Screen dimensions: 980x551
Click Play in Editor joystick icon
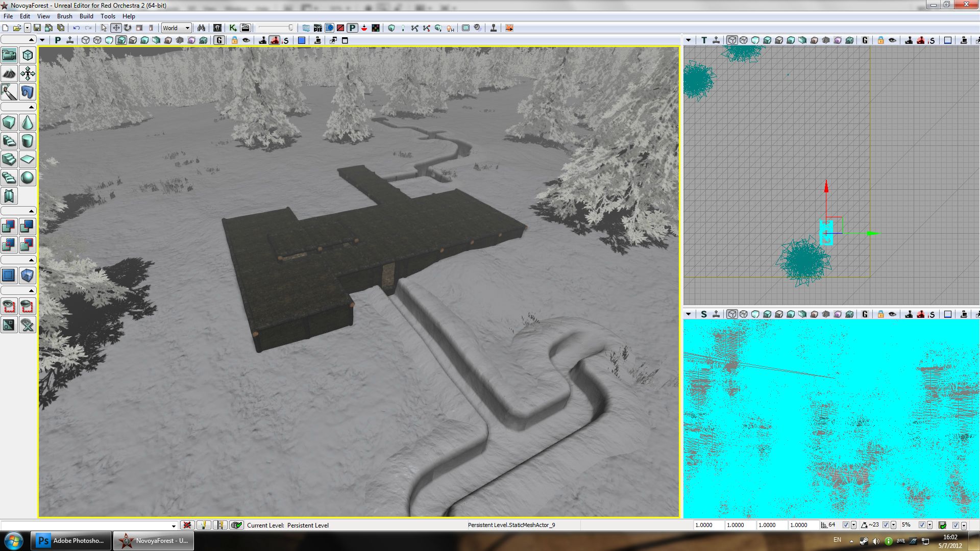(494, 28)
